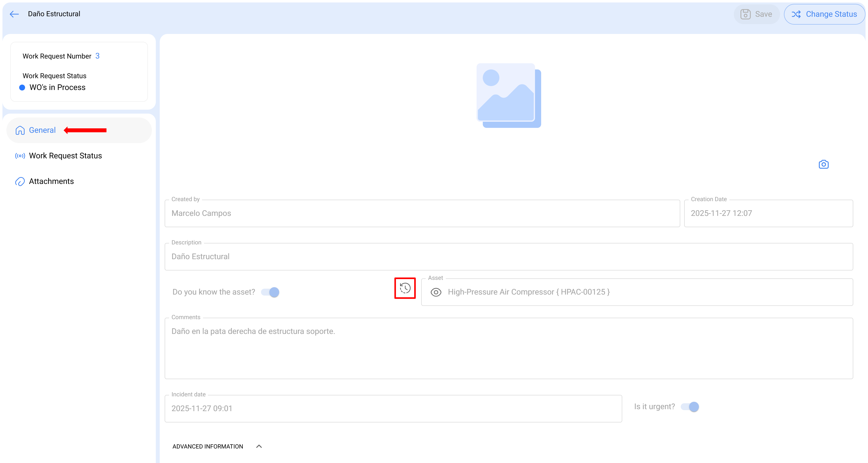Click the floppy disk Save icon
Viewport: 868px width, 463px height.
(745, 14)
